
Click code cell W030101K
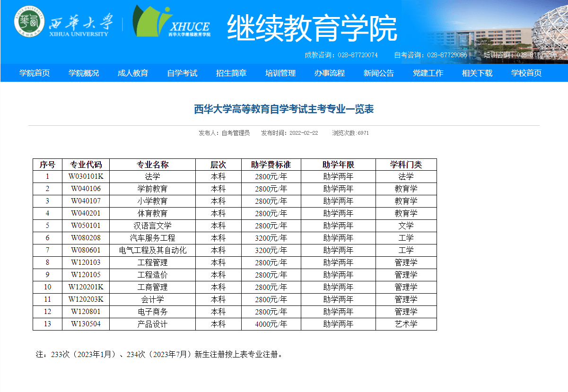86,176
